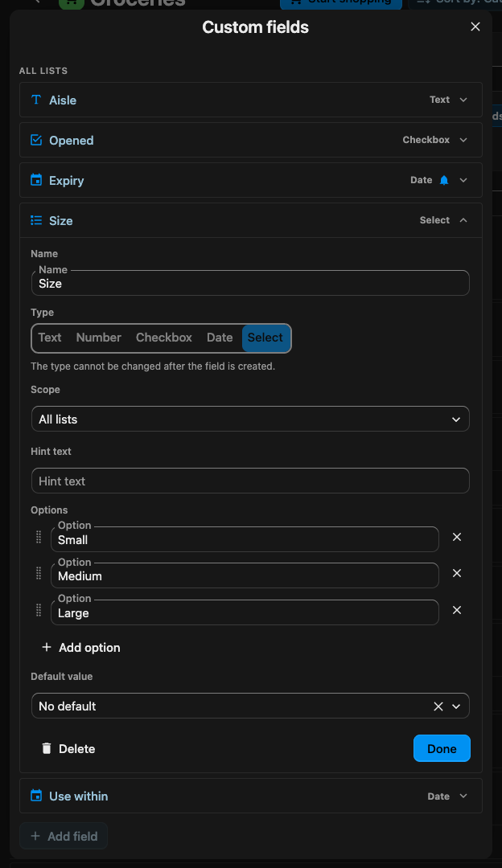502x868 pixels.
Task: Click the Size field header name
Action: (61, 221)
